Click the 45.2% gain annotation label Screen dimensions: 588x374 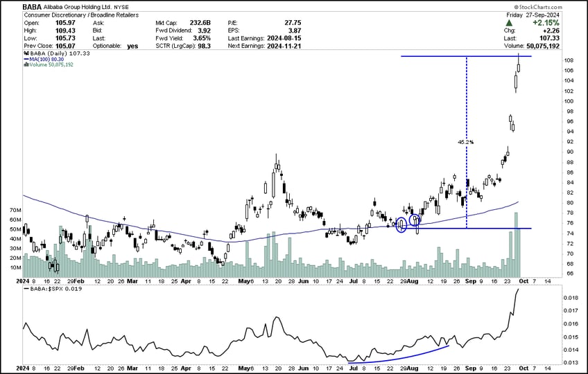point(465,142)
